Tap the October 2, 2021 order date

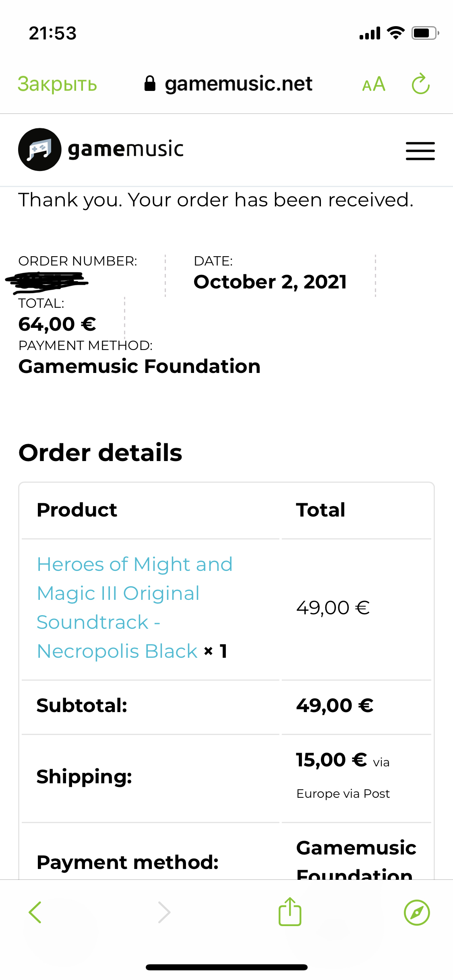tap(270, 282)
